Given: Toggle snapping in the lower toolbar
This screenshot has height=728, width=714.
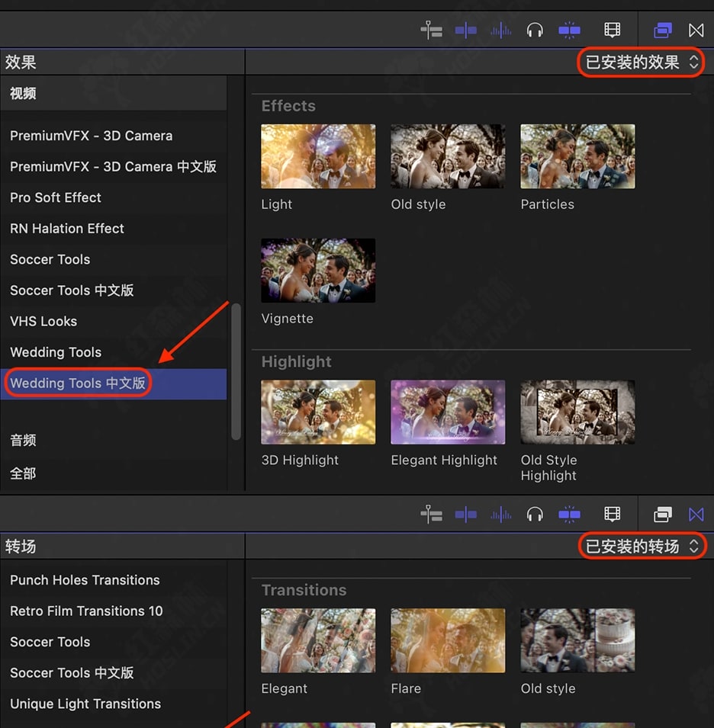Looking at the screenshot, I should point(569,515).
